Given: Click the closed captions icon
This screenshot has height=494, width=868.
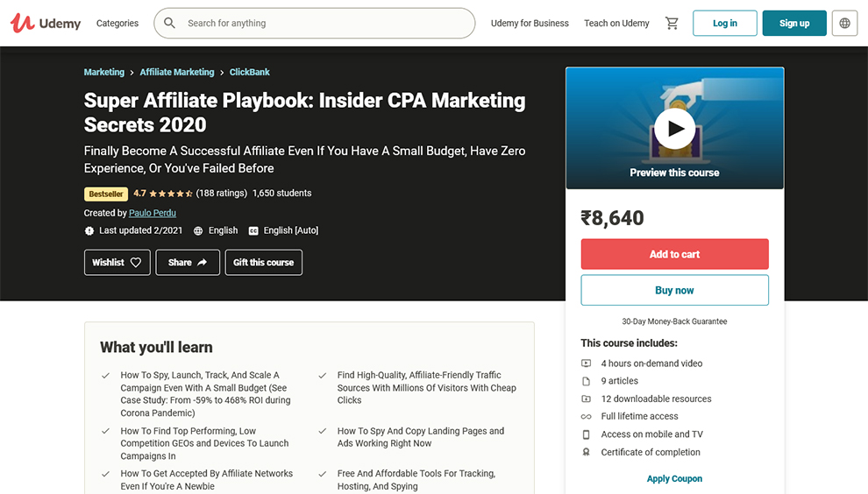Looking at the screenshot, I should [253, 230].
